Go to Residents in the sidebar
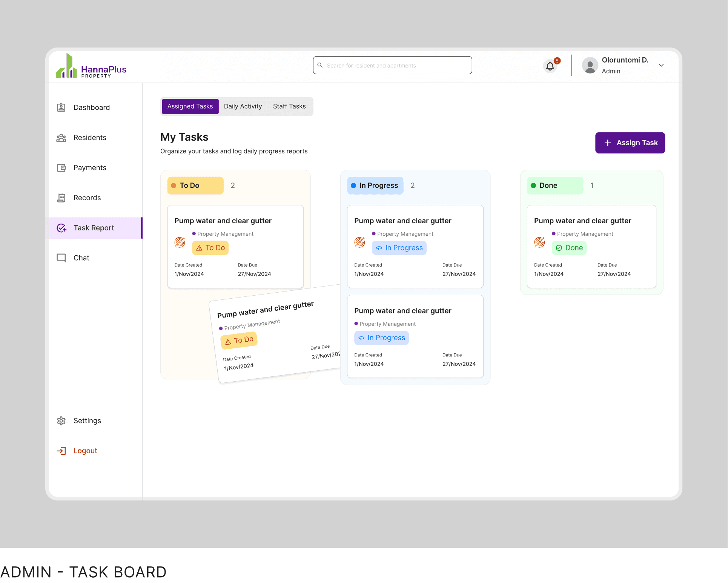 [90, 138]
